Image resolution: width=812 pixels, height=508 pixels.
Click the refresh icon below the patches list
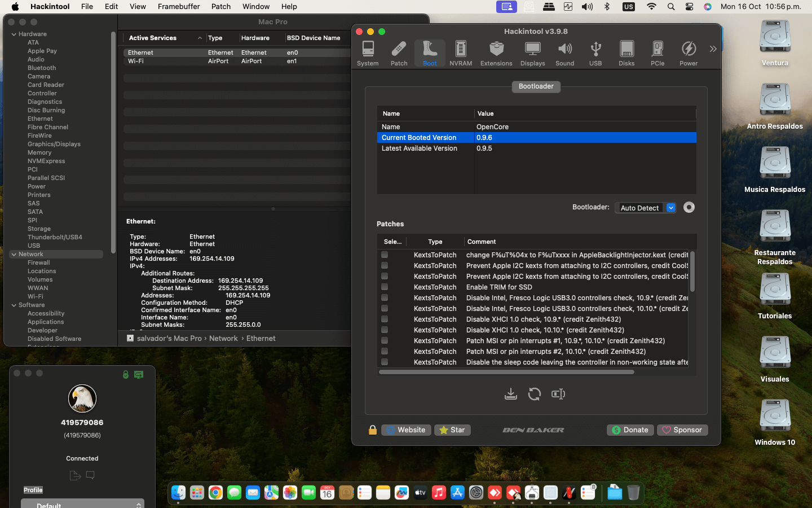tap(534, 394)
